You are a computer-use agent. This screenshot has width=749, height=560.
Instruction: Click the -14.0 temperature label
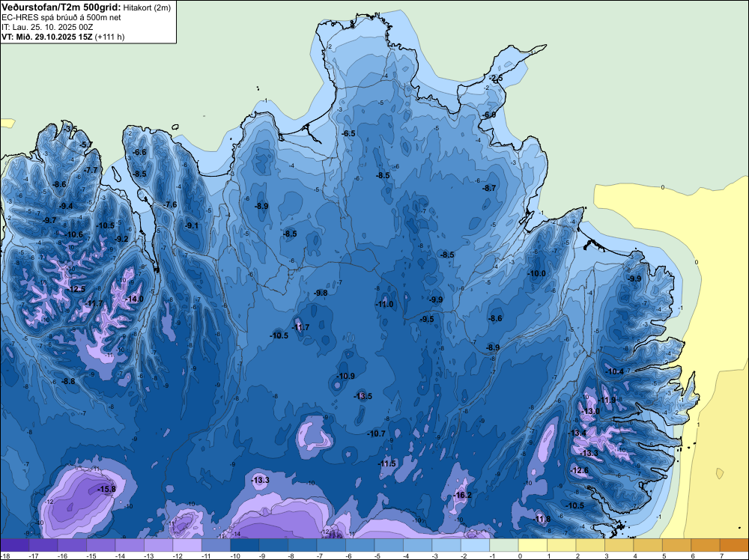coord(134,299)
